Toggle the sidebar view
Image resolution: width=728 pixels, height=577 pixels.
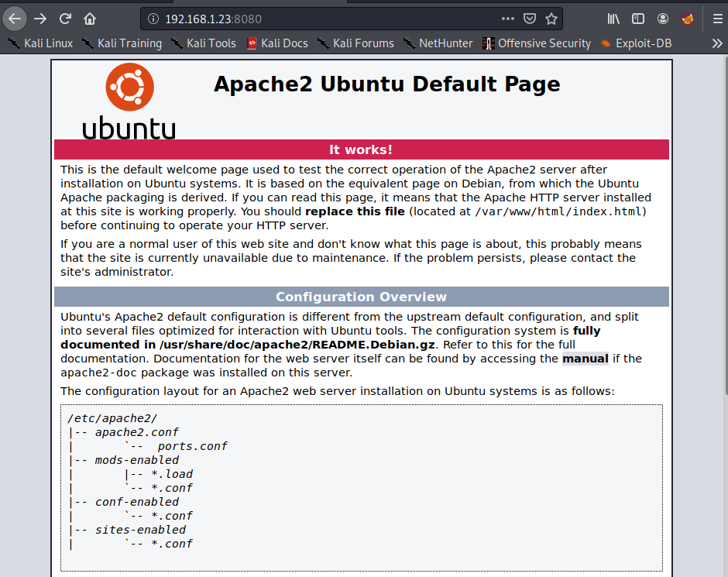coord(637,19)
